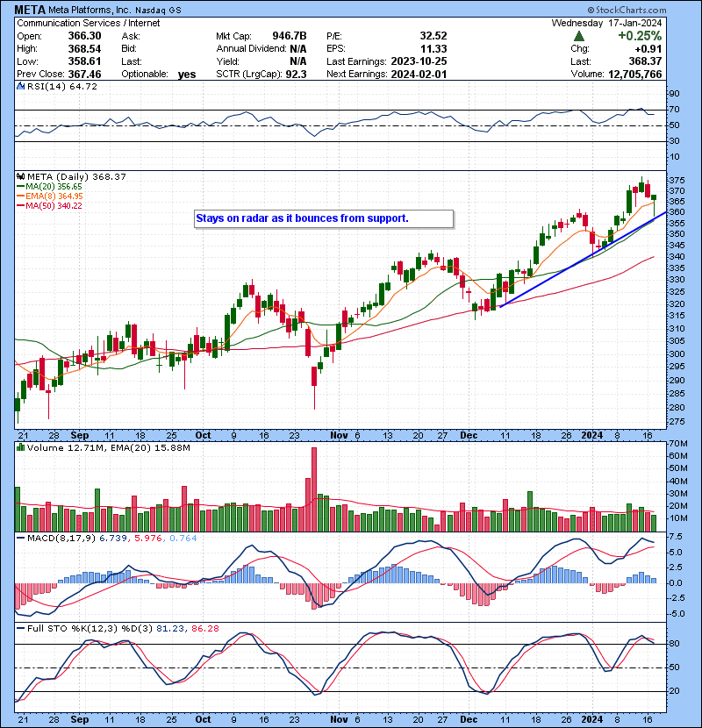Select the META ticker symbol in header
Screen dimensions: 702x728
pyautogui.click(x=30, y=10)
